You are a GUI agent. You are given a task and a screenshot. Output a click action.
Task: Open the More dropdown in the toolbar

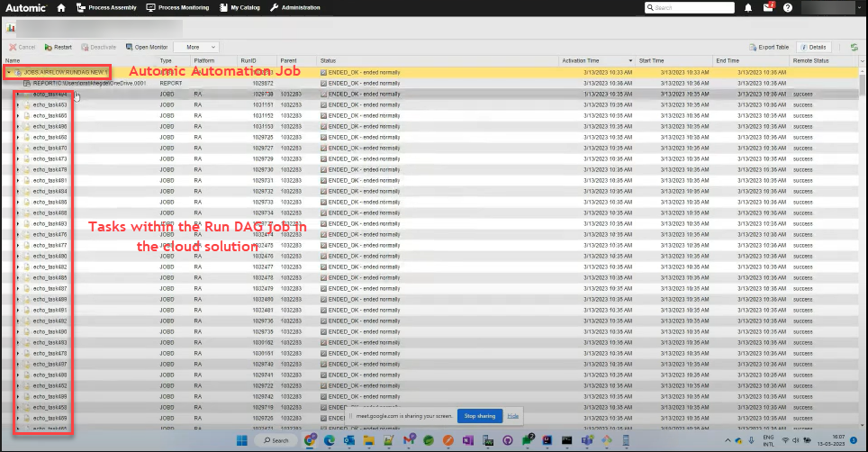point(196,47)
